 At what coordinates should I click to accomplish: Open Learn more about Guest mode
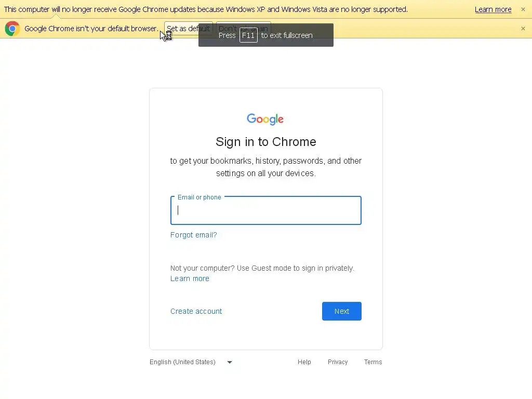[x=190, y=278]
